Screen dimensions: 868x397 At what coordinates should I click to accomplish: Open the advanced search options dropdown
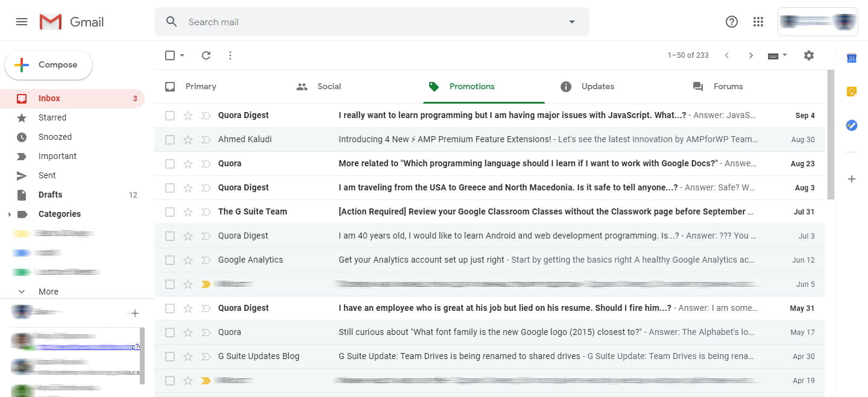click(x=571, y=22)
